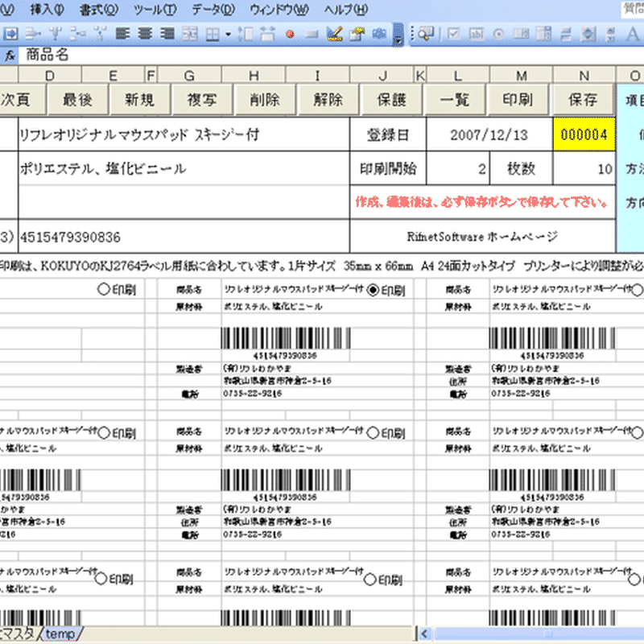Select the option button control icon
The width and height of the screenshot is (644, 644).
[498, 34]
